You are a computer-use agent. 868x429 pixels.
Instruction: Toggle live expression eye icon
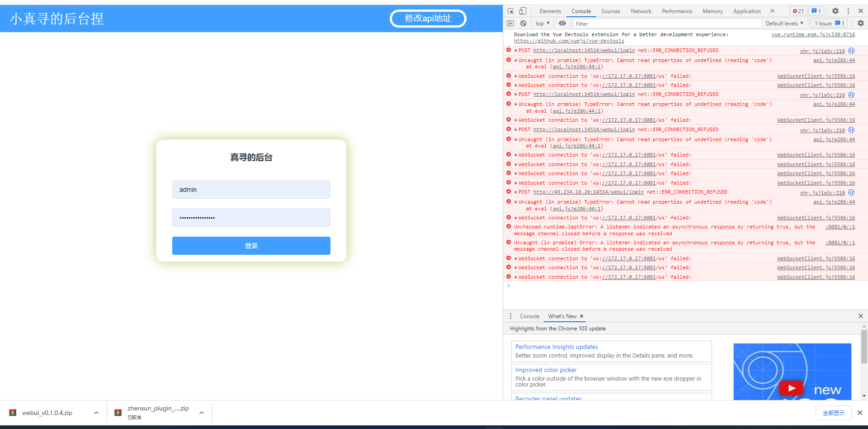(562, 23)
